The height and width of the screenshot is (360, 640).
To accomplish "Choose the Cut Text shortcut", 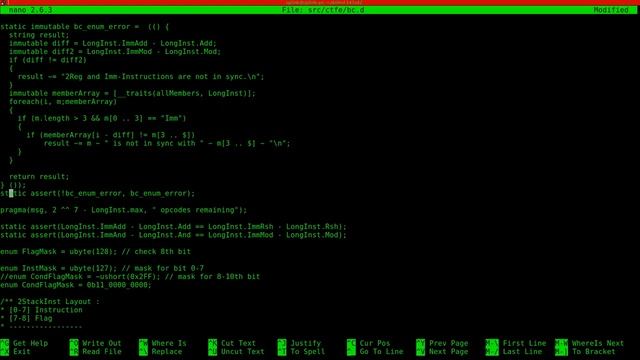I will [238, 343].
